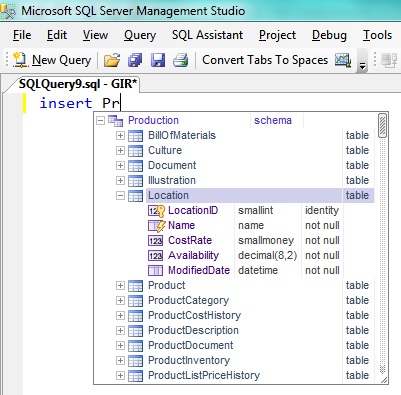This screenshot has height=395, width=401.
Task: Open the Edit menu
Action: 57,35
